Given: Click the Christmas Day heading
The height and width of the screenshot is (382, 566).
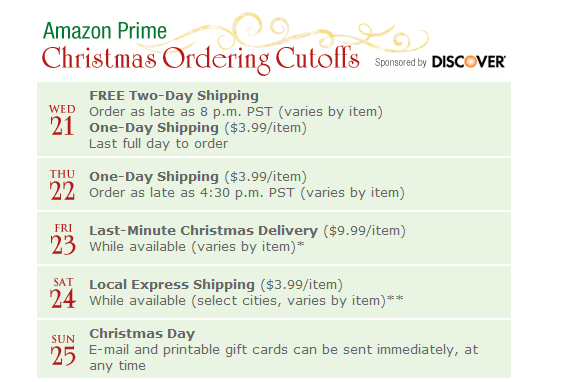Looking at the screenshot, I should coord(142,334).
